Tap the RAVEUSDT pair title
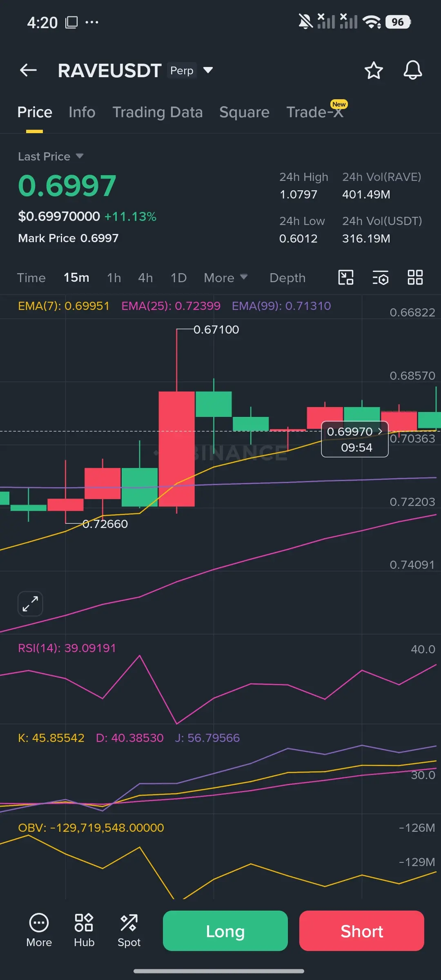The height and width of the screenshot is (980, 441). (x=109, y=70)
